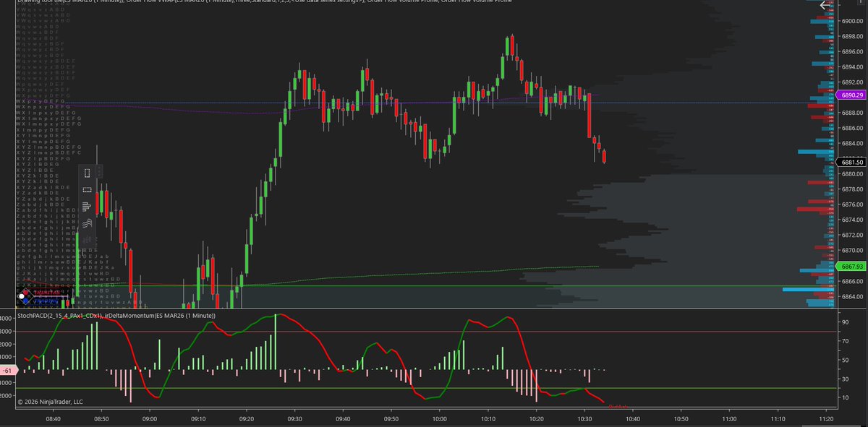Click the purple 6890.29 price marker
Screen dimensions: 868x427
click(x=851, y=95)
